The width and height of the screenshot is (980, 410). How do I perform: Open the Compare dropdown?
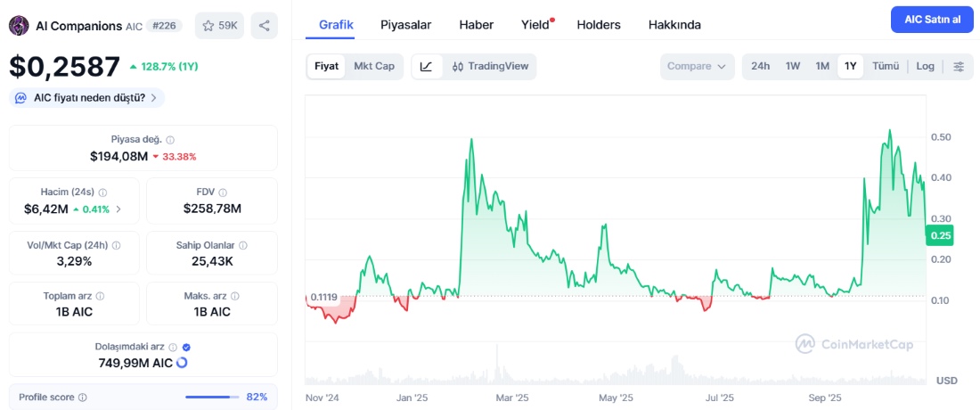pyautogui.click(x=697, y=66)
